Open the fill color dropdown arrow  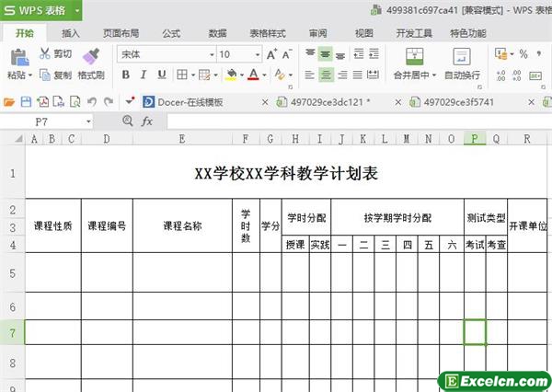pos(242,75)
